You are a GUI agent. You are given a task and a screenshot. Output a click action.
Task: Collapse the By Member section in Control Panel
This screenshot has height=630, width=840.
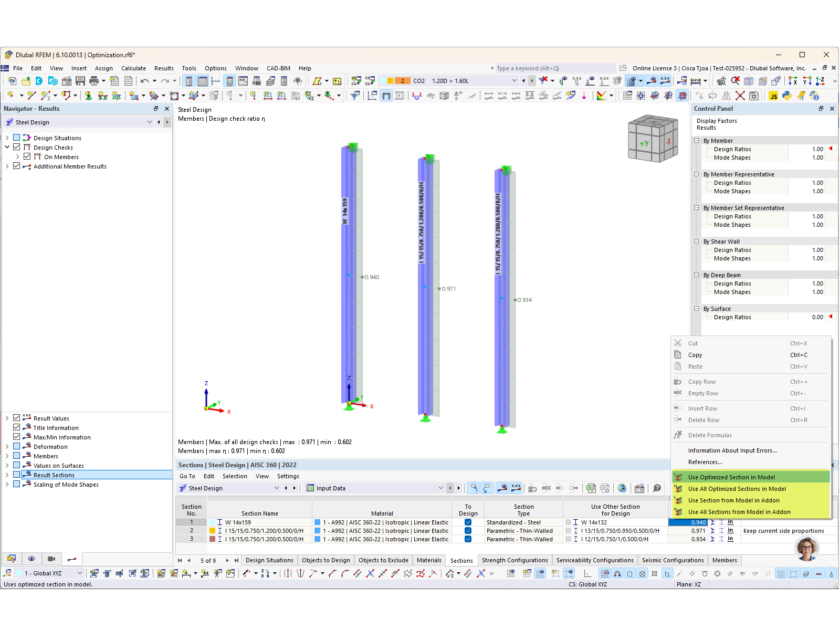[696, 141]
